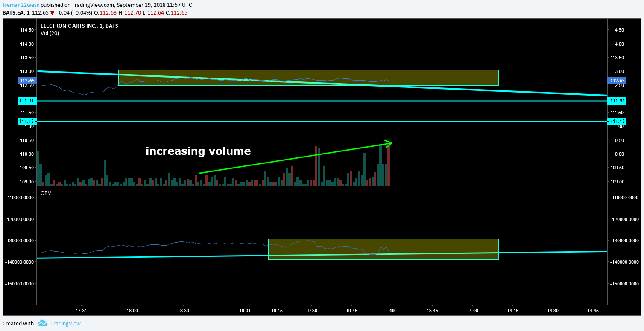This screenshot has height=331, width=644.
Task: Click -150000.0000 on the left OBV scale
Action: click(x=19, y=284)
